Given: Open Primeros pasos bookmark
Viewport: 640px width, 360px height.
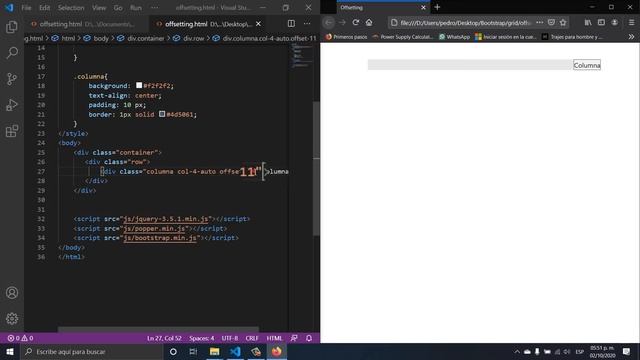Looking at the screenshot, I should pyautogui.click(x=346, y=37).
